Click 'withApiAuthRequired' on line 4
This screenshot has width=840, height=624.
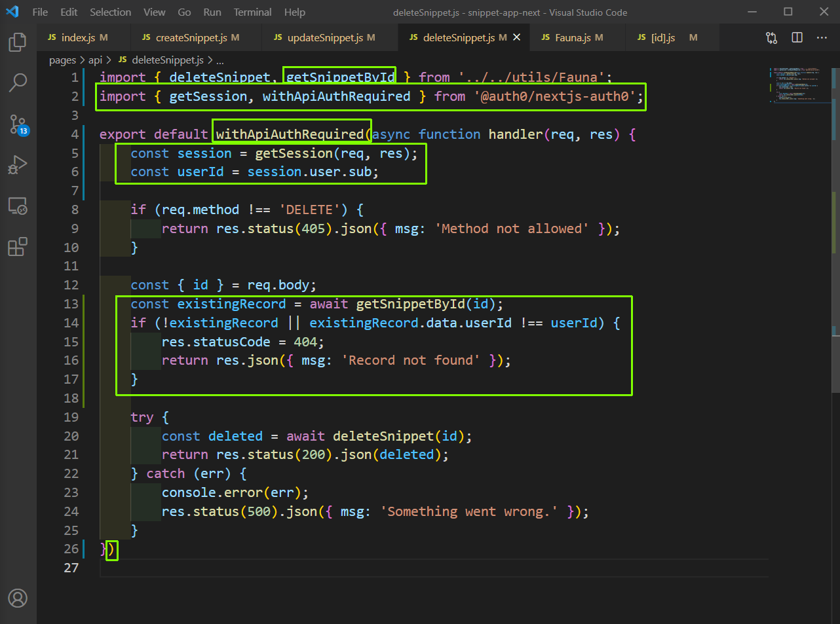pyautogui.click(x=290, y=134)
